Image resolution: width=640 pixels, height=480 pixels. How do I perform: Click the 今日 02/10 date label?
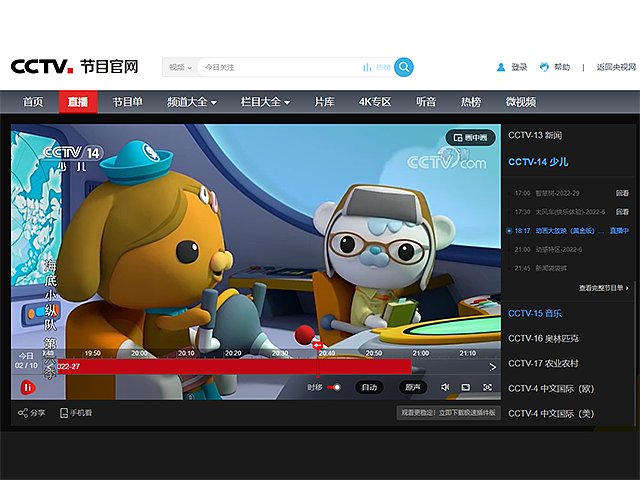26,361
